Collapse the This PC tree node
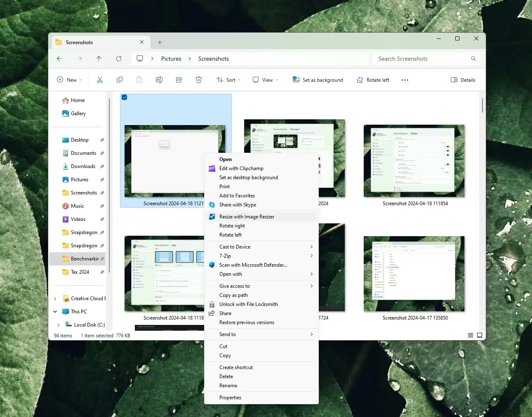532x417 pixels. click(x=55, y=312)
